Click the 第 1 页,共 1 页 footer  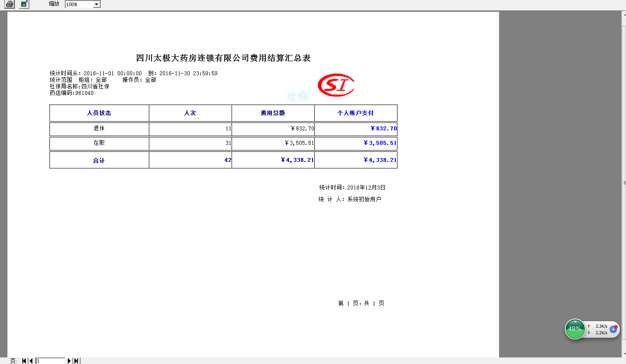click(361, 303)
